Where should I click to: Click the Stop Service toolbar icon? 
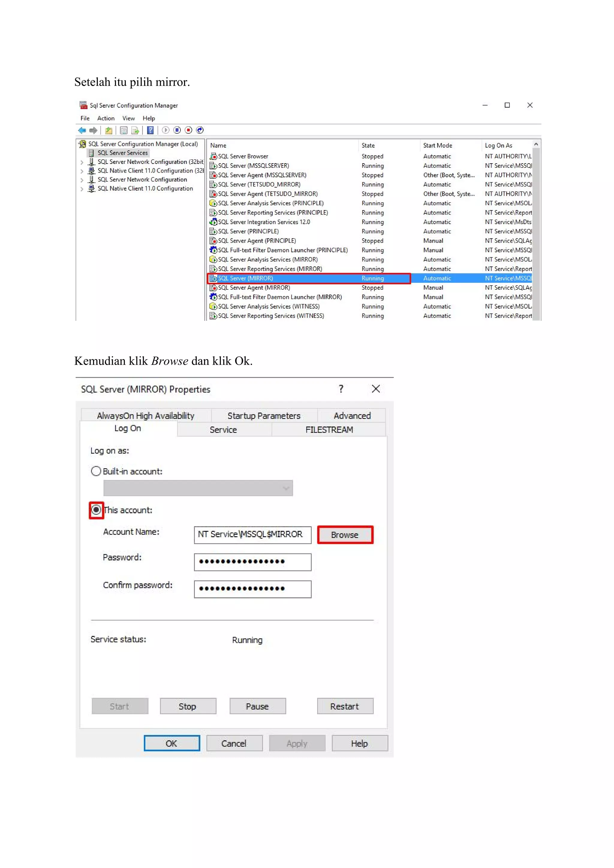click(188, 130)
